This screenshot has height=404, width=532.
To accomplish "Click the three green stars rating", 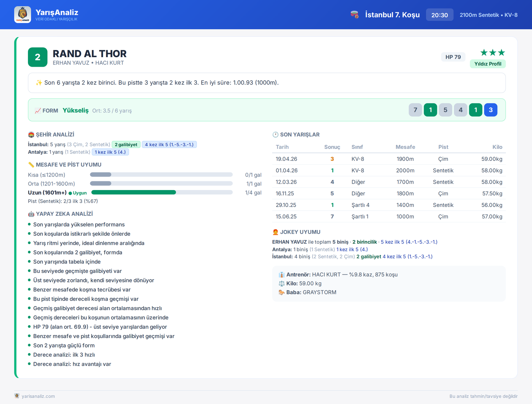I will pos(492,52).
